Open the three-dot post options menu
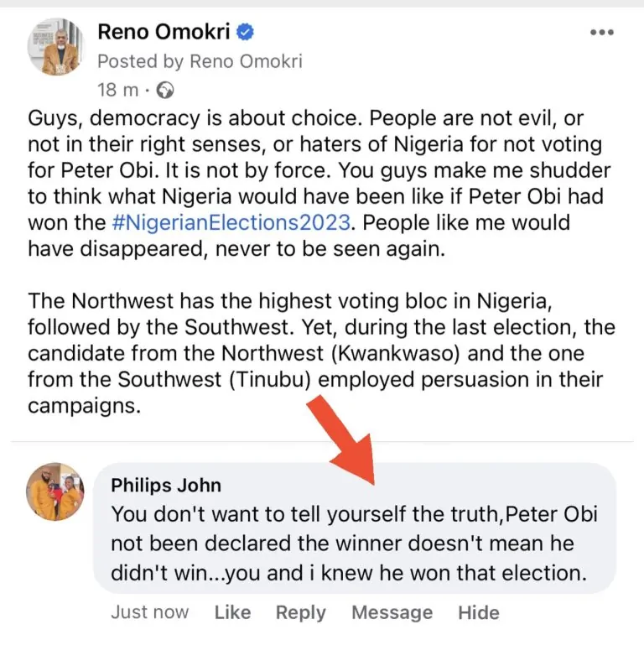This screenshot has width=644, height=645. [602, 34]
